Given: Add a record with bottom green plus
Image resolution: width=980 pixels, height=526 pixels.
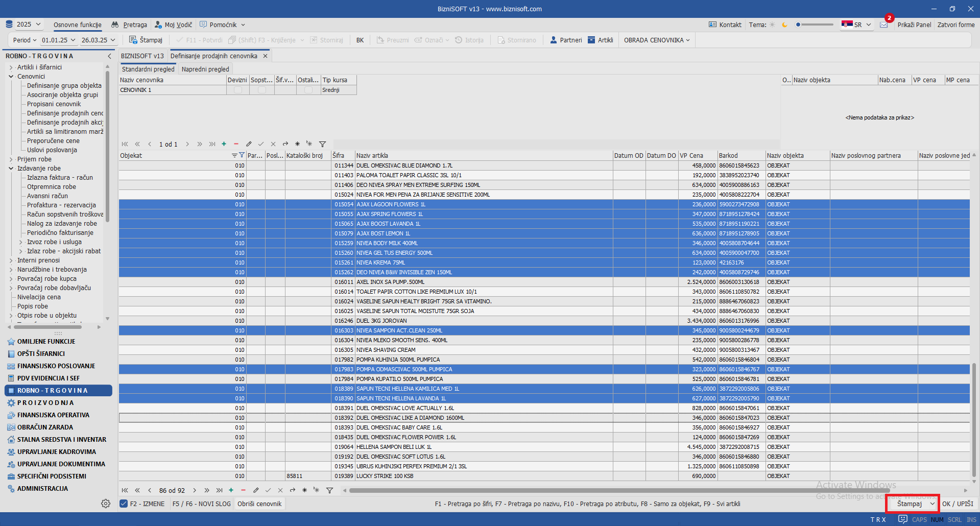Looking at the screenshot, I should pyautogui.click(x=231, y=490).
